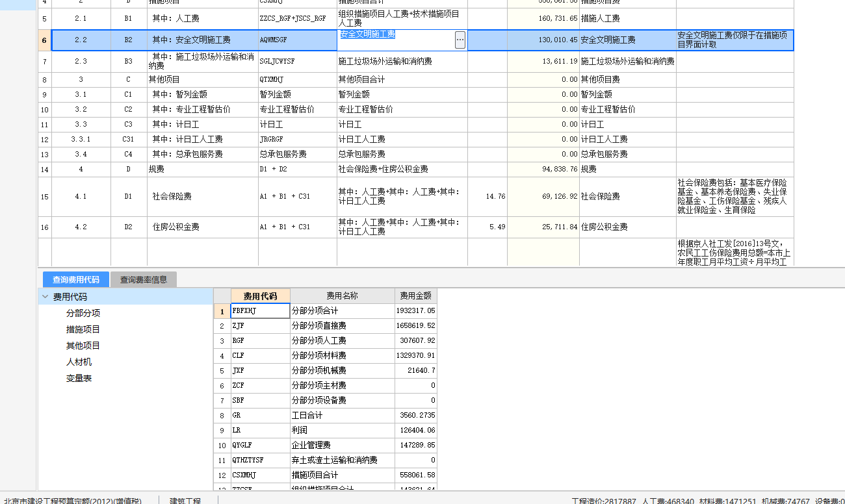The width and height of the screenshot is (845, 504).
Task: Select the GR code cell
Action: click(260, 415)
